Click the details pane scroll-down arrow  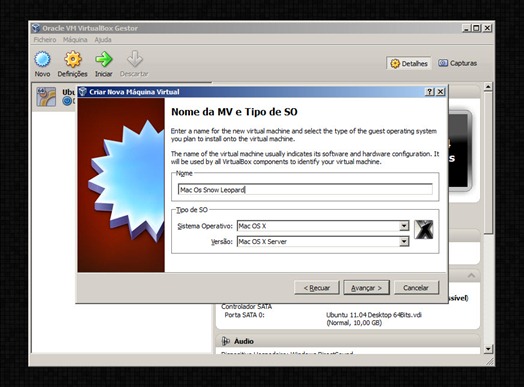(x=488, y=349)
